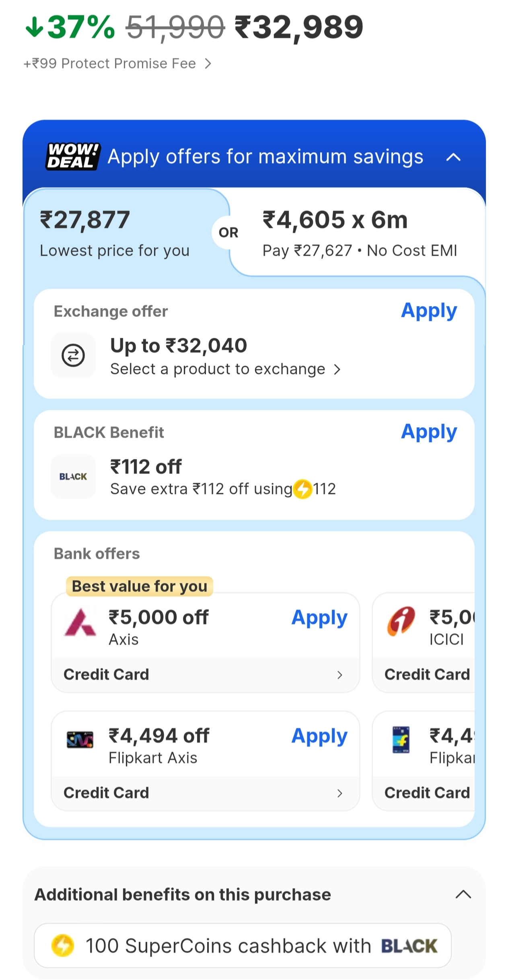Tap the BLACK membership logo icon
Screen dimensions: 508x980
[73, 476]
